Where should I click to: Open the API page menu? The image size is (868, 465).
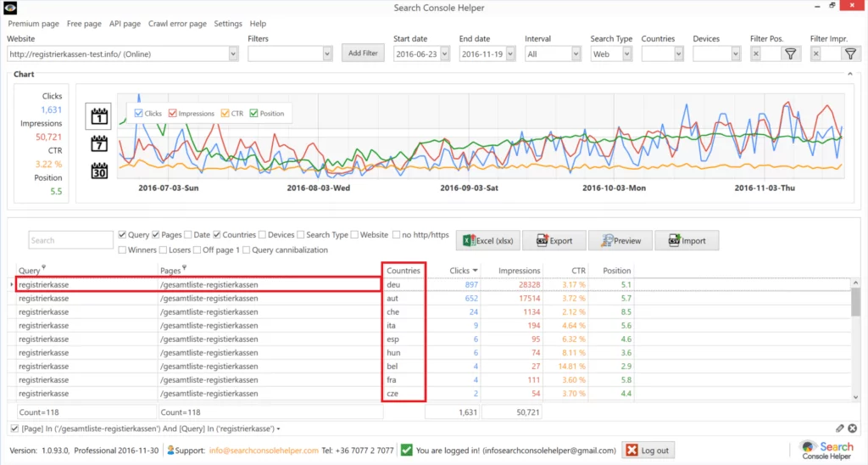point(125,24)
